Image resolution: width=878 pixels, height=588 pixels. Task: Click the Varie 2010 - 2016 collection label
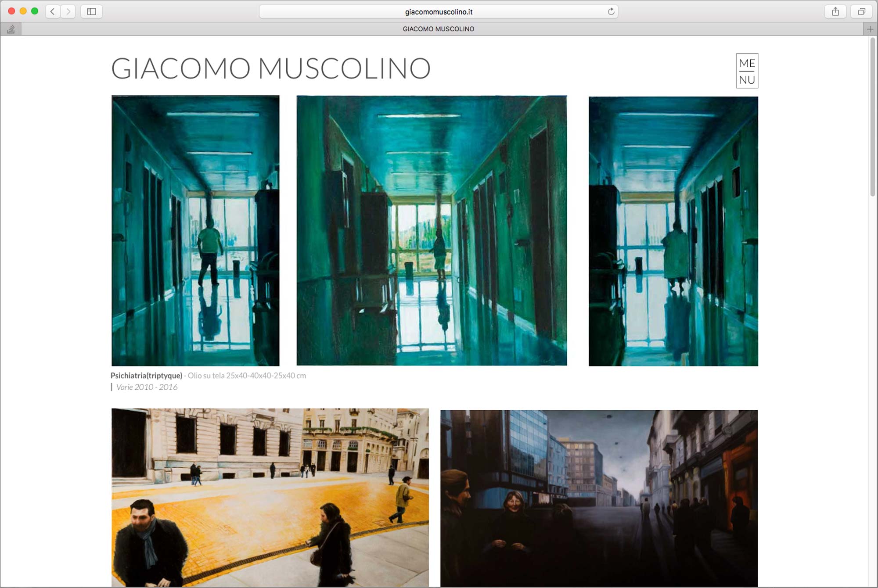tap(146, 387)
